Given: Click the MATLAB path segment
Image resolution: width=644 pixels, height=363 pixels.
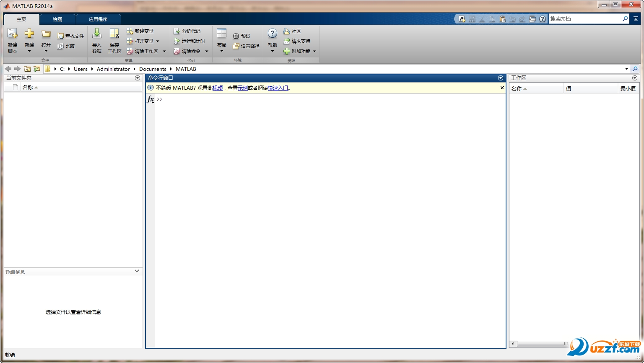Looking at the screenshot, I should pos(186,69).
